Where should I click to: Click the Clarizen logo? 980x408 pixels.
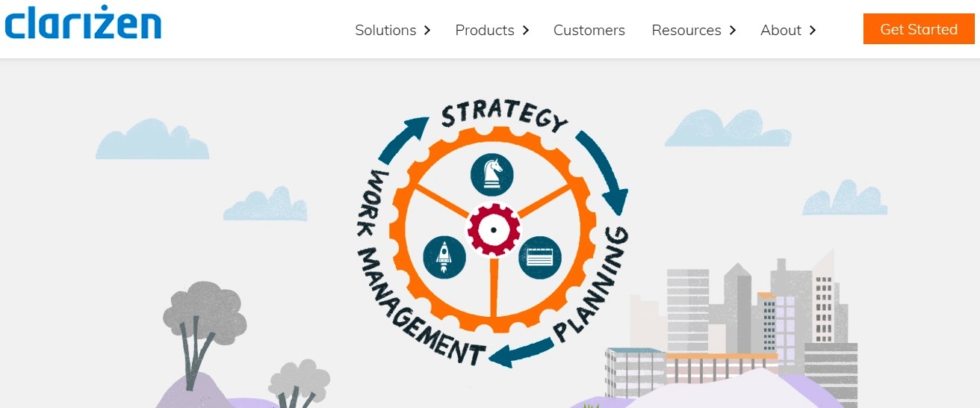pyautogui.click(x=83, y=22)
